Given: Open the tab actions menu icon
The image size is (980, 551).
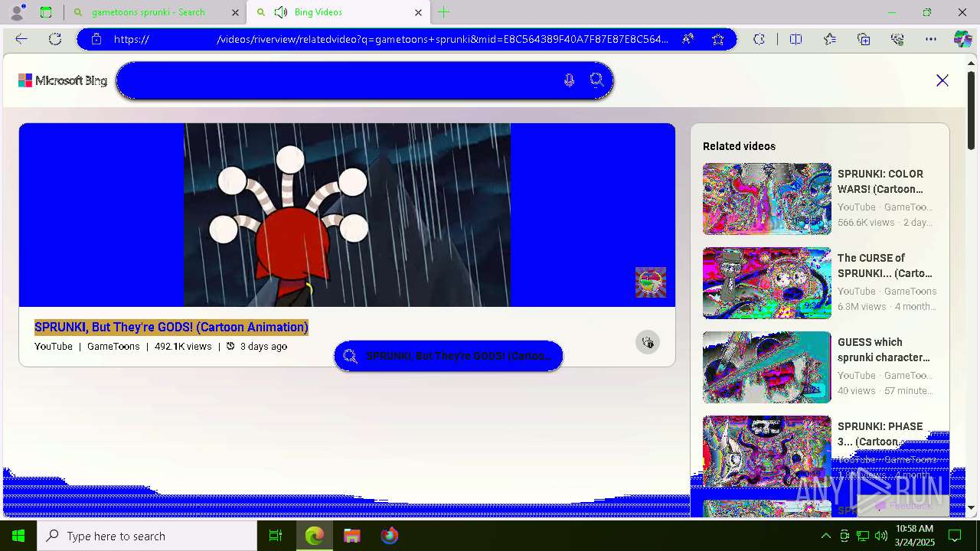Looking at the screenshot, I should click(x=46, y=12).
